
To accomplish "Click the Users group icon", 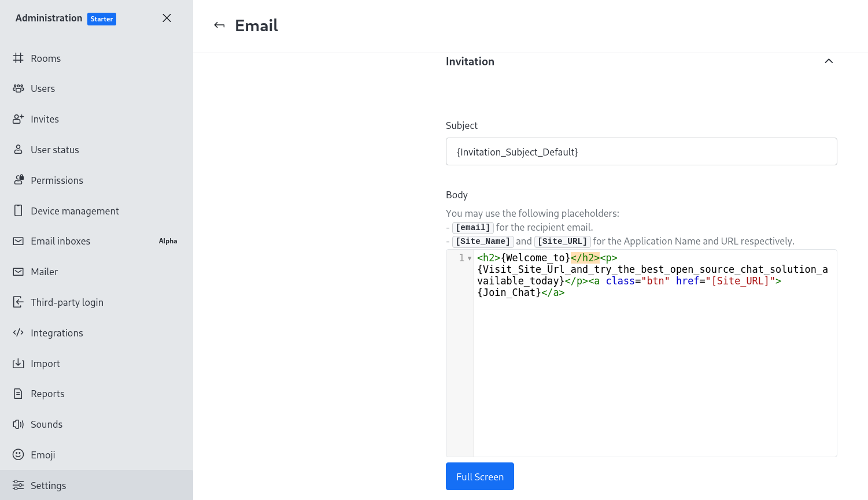I will pos(19,88).
